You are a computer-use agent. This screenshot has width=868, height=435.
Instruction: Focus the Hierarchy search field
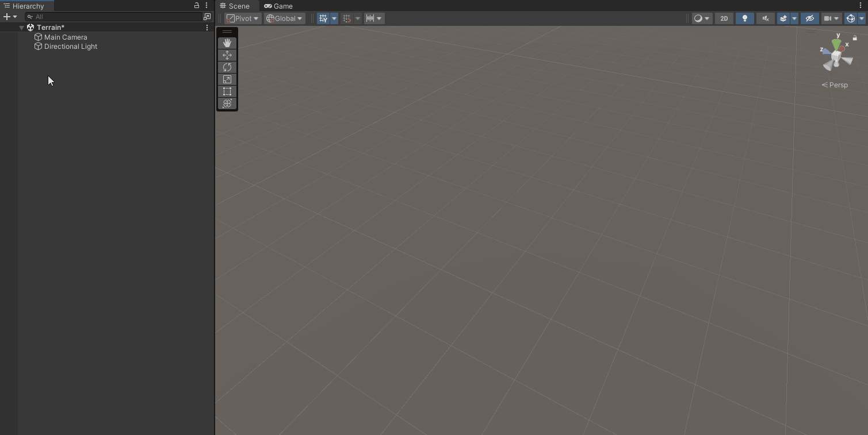[113, 17]
